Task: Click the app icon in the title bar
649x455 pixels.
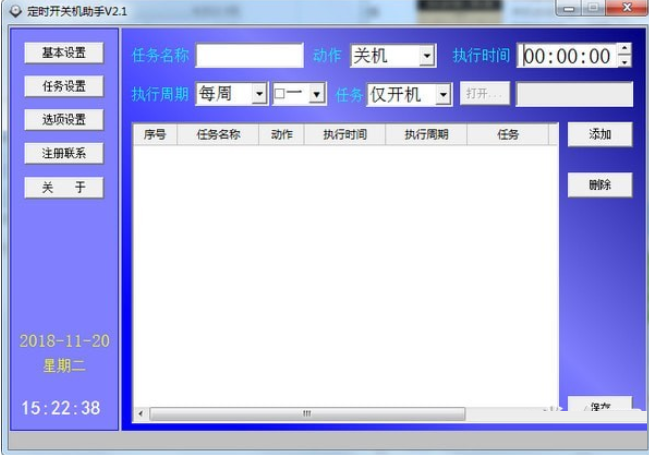Action: tap(16, 11)
